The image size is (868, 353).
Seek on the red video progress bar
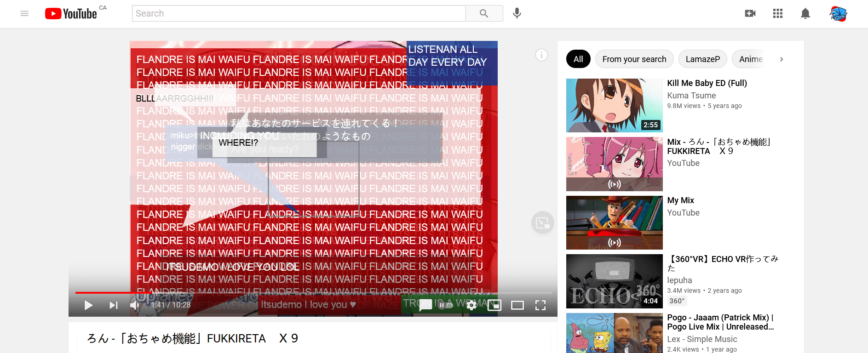(x=313, y=293)
